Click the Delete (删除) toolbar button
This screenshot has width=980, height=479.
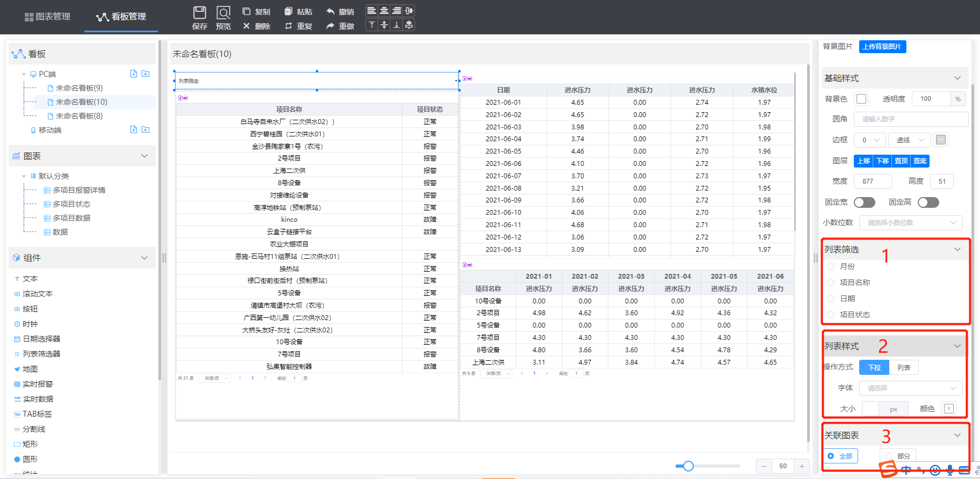pos(256,26)
